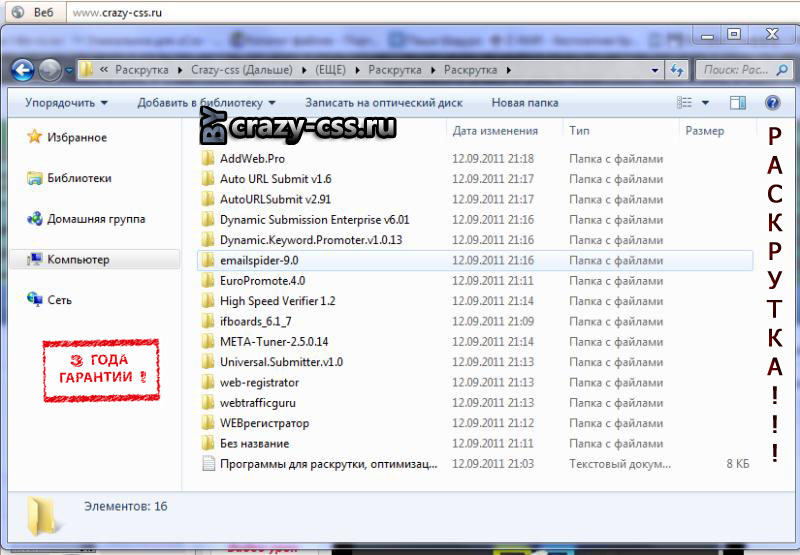Open the address bar history dropdown arrow
This screenshot has width=800, height=555.
(655, 70)
